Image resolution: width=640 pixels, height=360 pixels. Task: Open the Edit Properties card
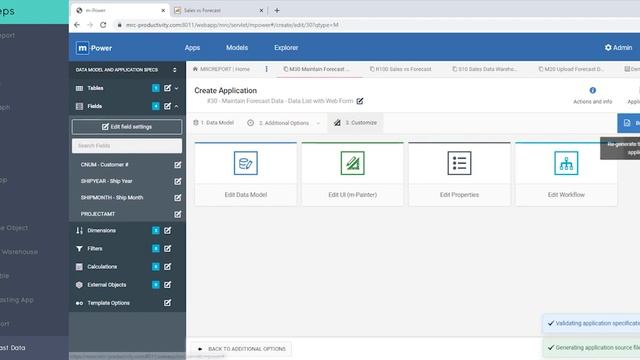(x=459, y=173)
